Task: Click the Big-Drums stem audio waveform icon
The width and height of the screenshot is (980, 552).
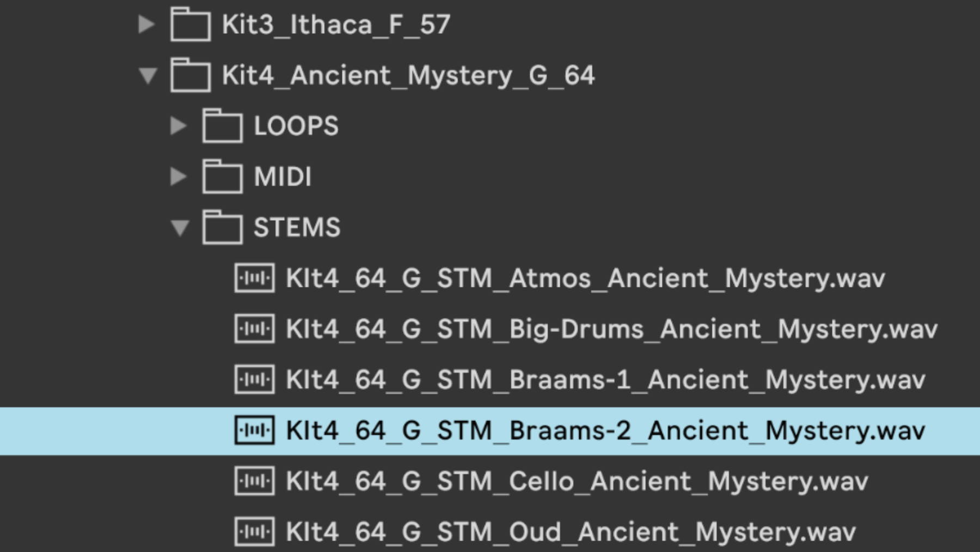Action: [x=254, y=329]
